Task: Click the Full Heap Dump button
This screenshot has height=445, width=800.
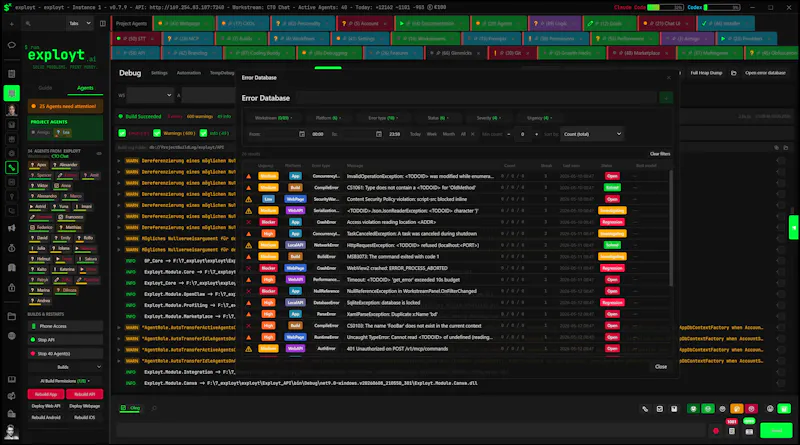Action: (x=706, y=73)
